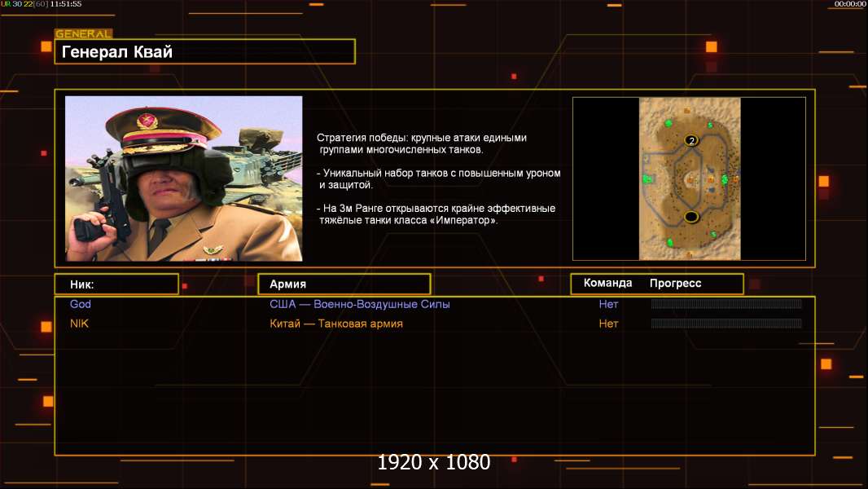Image resolution: width=868 pixels, height=489 pixels.
Task: Click the green supply icon at map's left edge
Action: coord(648,178)
